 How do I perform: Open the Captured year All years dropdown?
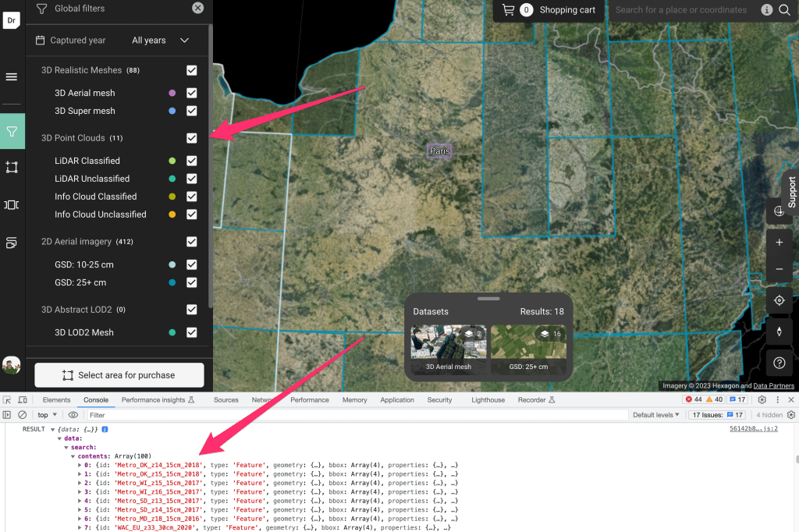point(161,41)
